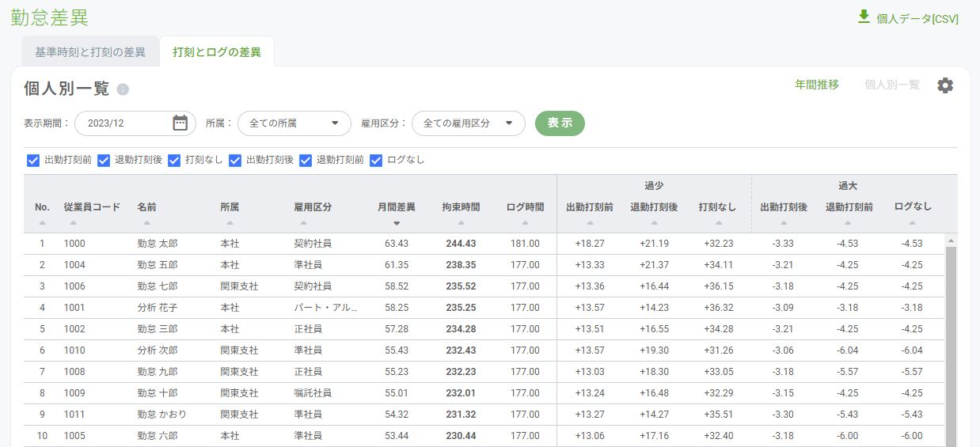The image size is (980, 447).
Task: Click the info icon beside 個人別一覧
Action: 123,89
